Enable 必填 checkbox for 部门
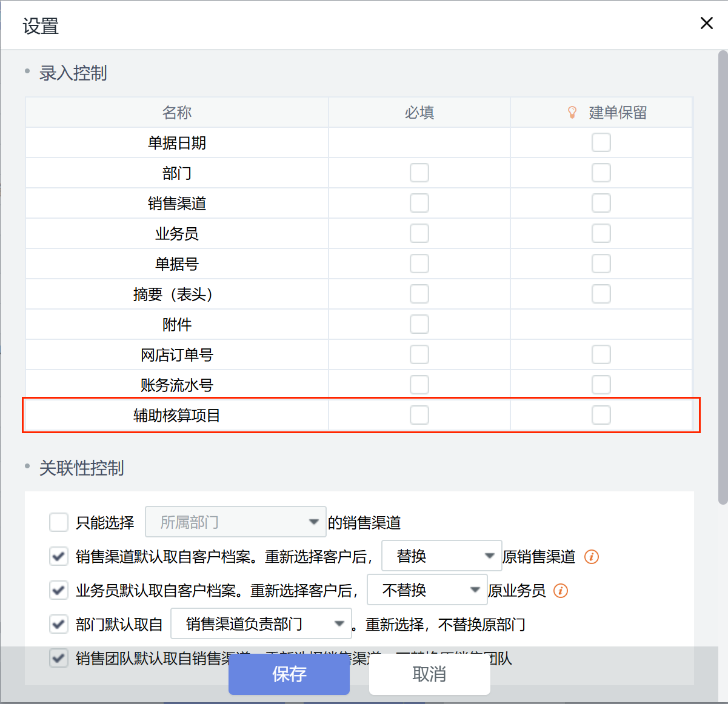 pyautogui.click(x=419, y=173)
